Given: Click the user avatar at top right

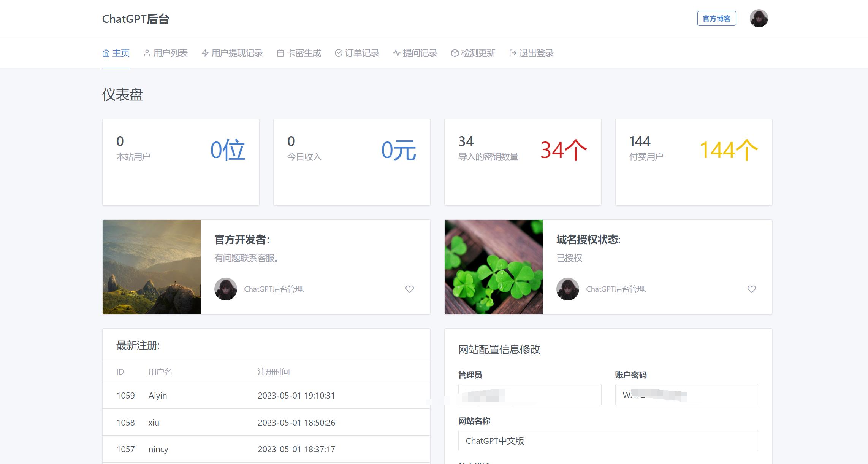Looking at the screenshot, I should pyautogui.click(x=759, y=18).
